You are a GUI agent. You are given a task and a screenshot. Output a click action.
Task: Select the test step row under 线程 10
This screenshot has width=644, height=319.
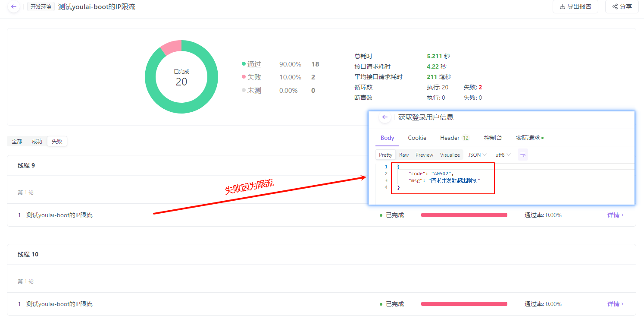point(322,304)
